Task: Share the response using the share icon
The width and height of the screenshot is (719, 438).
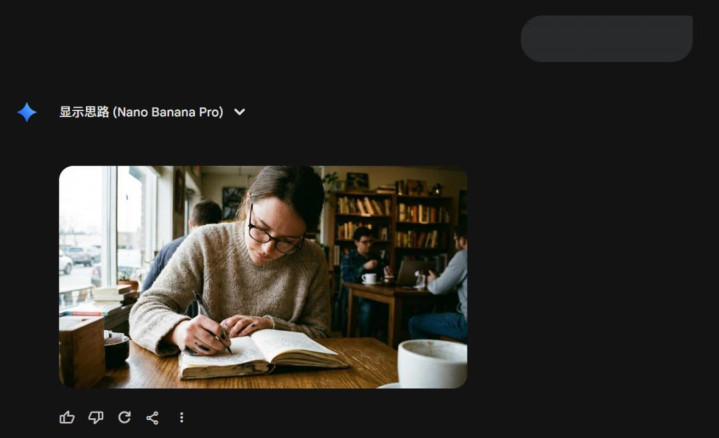Action: [x=153, y=418]
